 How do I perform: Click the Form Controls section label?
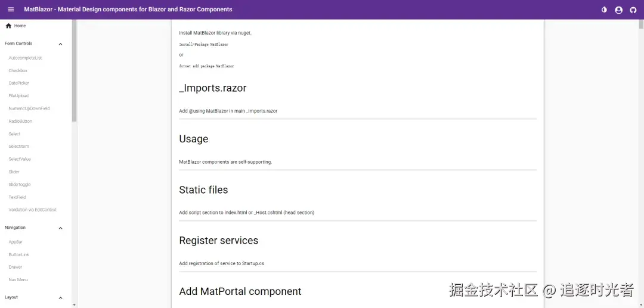point(18,43)
